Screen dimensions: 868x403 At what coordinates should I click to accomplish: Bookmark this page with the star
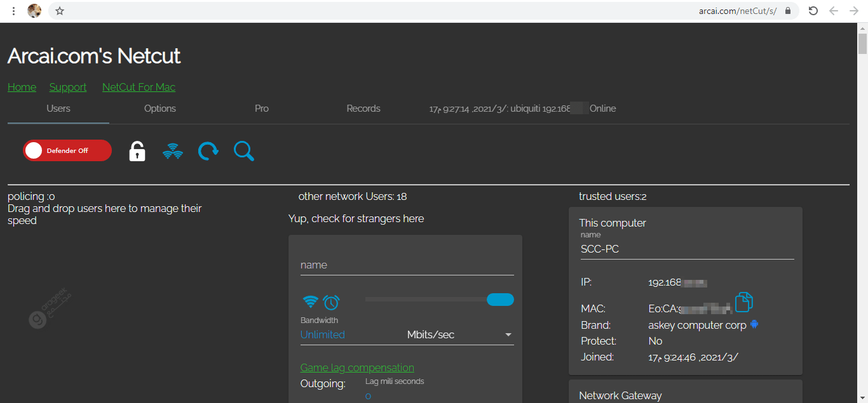pos(60,11)
